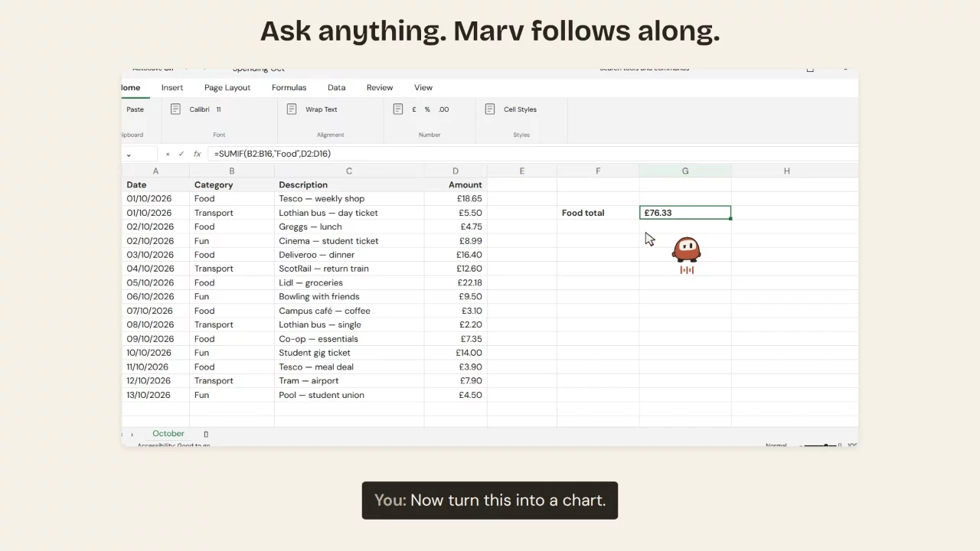Add a new sheet next to the October tab
980x551 pixels.
pos(206,434)
